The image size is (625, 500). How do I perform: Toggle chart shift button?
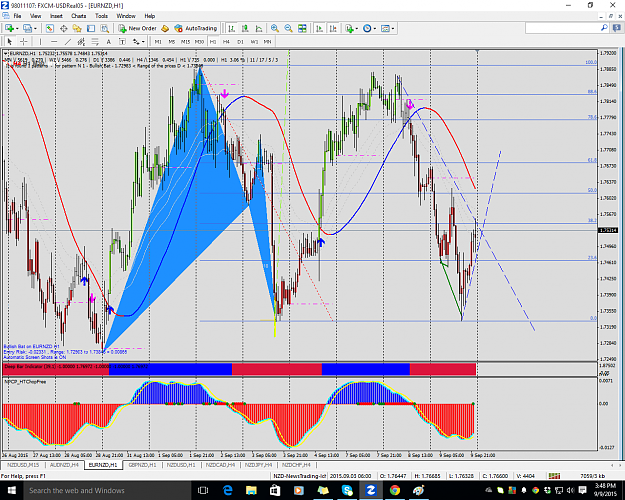click(333, 28)
